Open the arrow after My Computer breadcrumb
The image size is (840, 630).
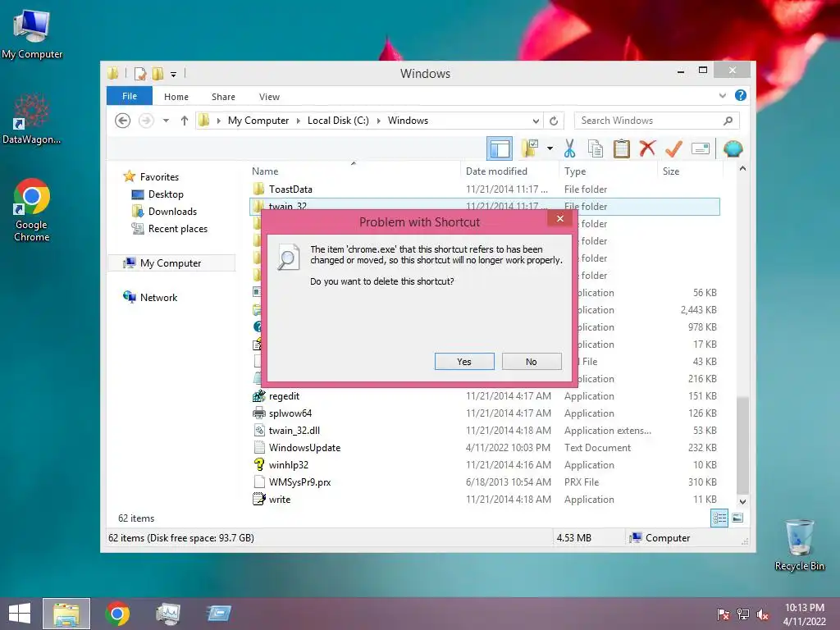point(299,121)
